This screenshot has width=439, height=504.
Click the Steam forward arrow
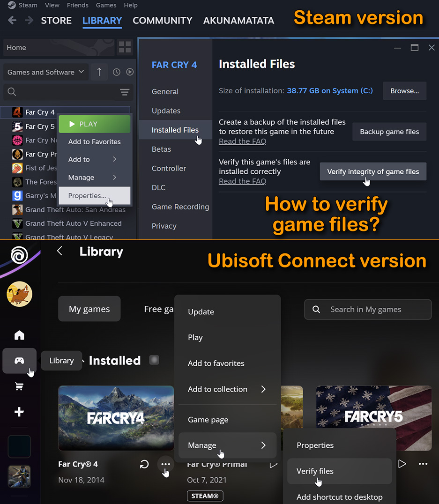pos(29,21)
